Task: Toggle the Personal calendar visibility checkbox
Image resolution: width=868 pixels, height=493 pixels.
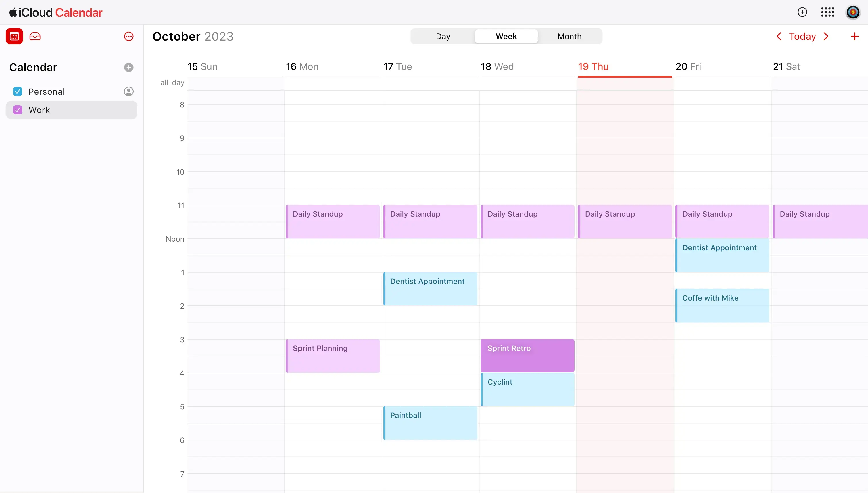Action: tap(17, 91)
